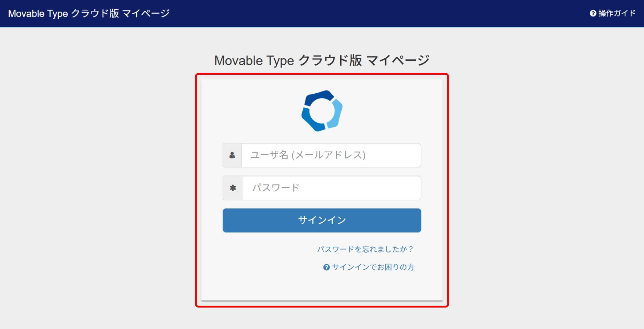644x329 pixels.
Task: Click the question mark icon next to 操作ガイド
Action: click(x=593, y=14)
